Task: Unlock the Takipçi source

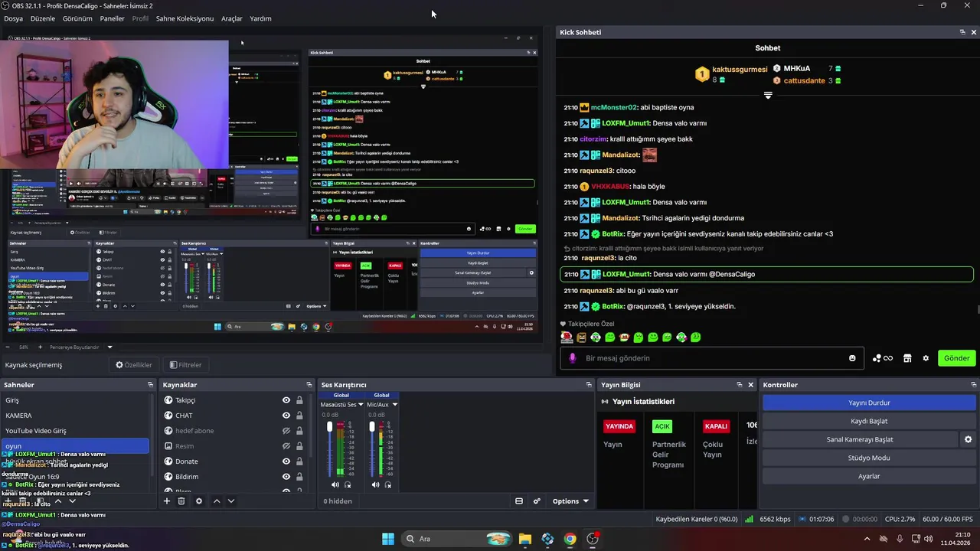Action: pyautogui.click(x=299, y=400)
